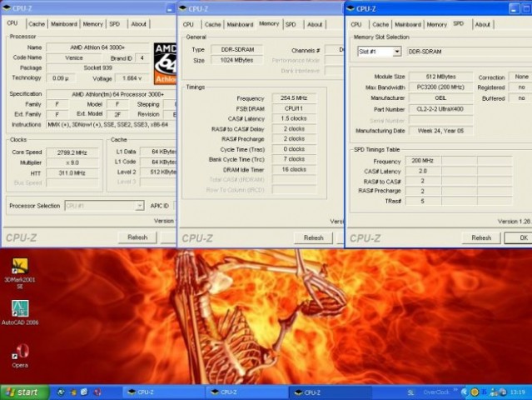This screenshot has width=532, height=400.
Task: Select SPD tab in the Memory timings window
Action: pos(291,24)
